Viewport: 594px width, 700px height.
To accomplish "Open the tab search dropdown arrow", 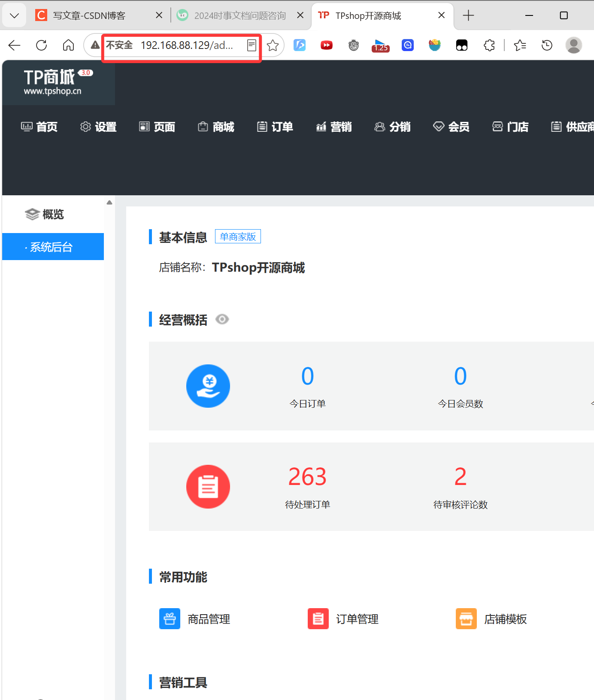I will [x=14, y=16].
